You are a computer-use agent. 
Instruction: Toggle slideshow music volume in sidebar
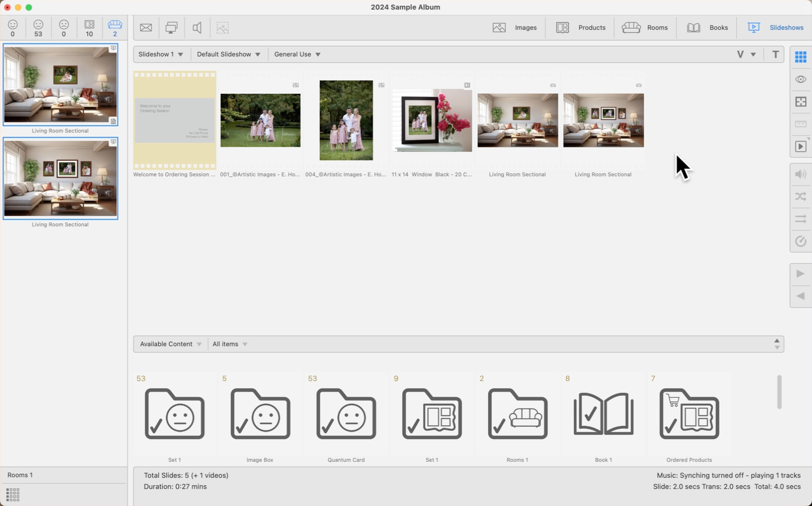pyautogui.click(x=800, y=174)
